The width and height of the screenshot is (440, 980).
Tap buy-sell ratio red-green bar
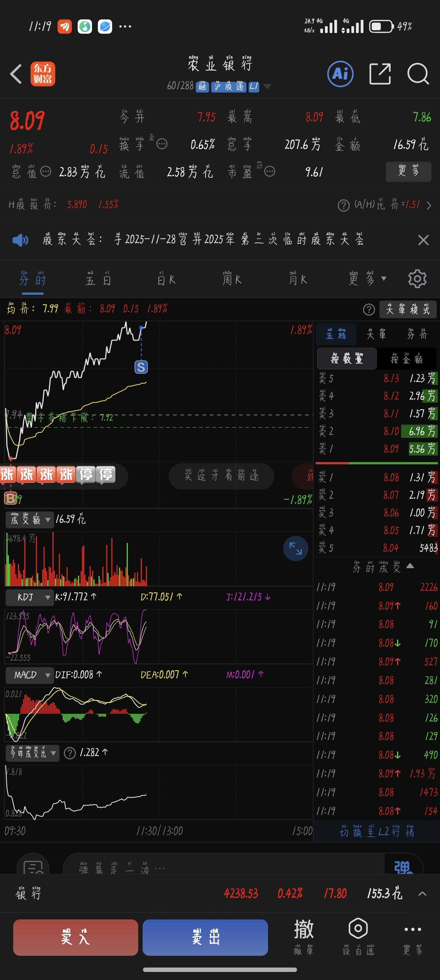377,463
